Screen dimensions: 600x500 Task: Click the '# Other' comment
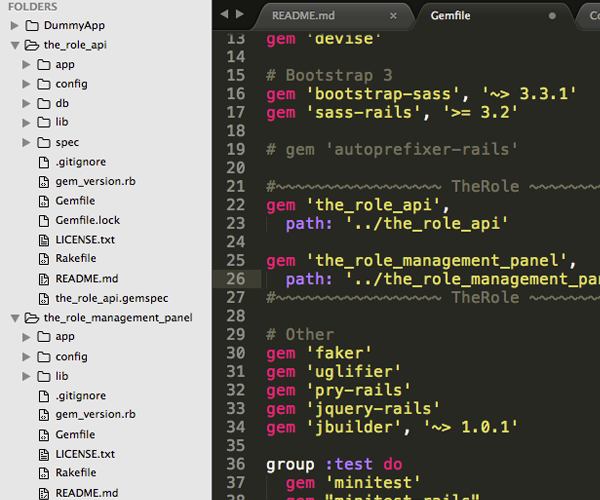(300, 335)
